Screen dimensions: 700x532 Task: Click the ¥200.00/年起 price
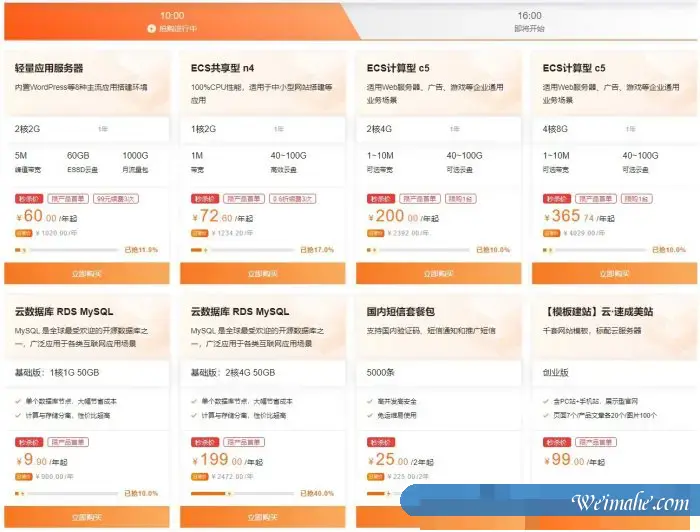pyautogui.click(x=403, y=216)
